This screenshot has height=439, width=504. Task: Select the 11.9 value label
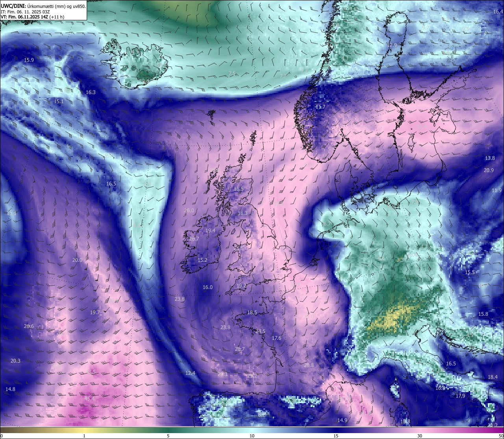pos(497,191)
